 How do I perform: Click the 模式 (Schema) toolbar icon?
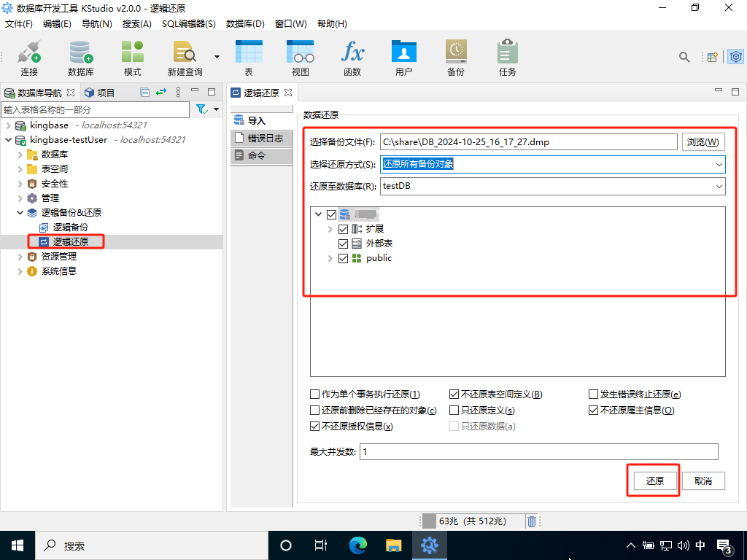pos(132,52)
